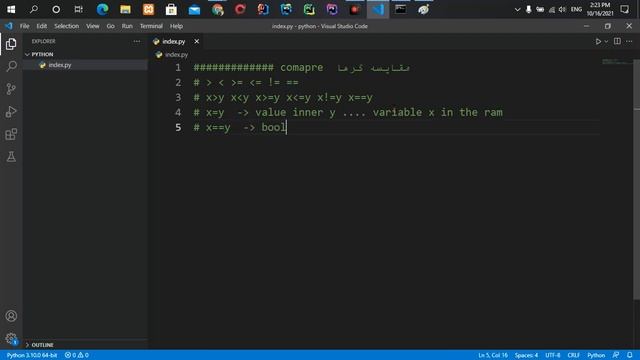Change Spaces: 4 indentation setting
This screenshot has height=360, width=640.
tap(526, 355)
